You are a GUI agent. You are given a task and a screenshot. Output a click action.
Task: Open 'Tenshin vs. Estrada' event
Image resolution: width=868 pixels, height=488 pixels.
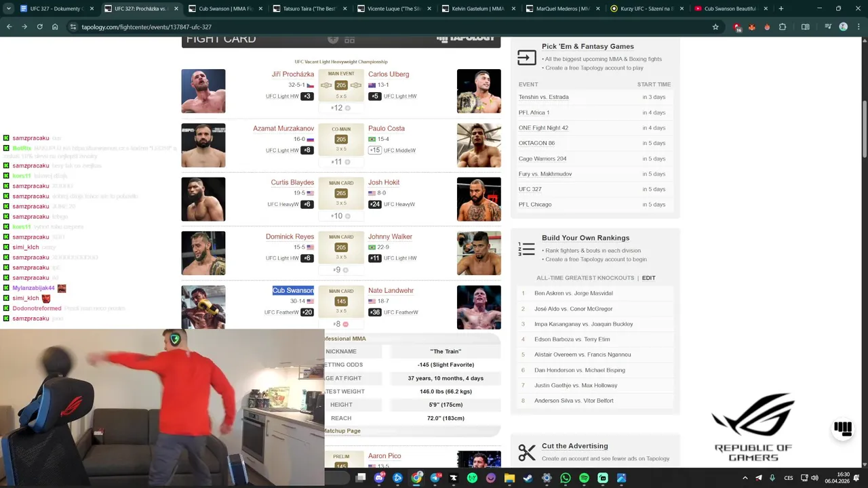click(x=544, y=97)
